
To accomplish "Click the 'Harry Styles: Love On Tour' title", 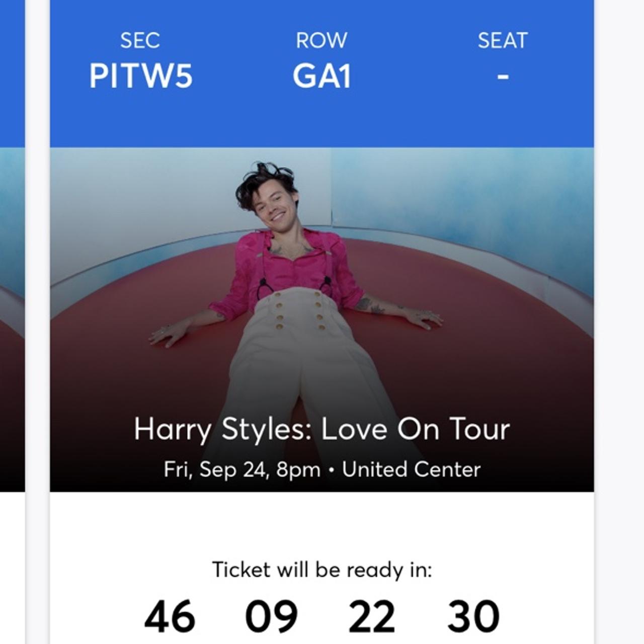I will (322, 429).
